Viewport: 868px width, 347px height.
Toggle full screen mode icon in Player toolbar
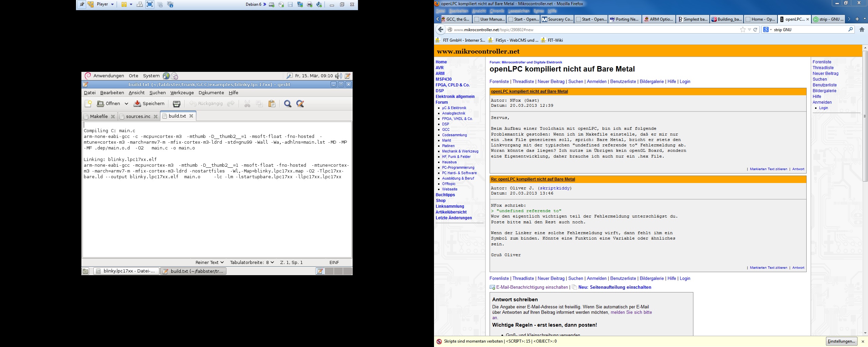(x=150, y=4)
